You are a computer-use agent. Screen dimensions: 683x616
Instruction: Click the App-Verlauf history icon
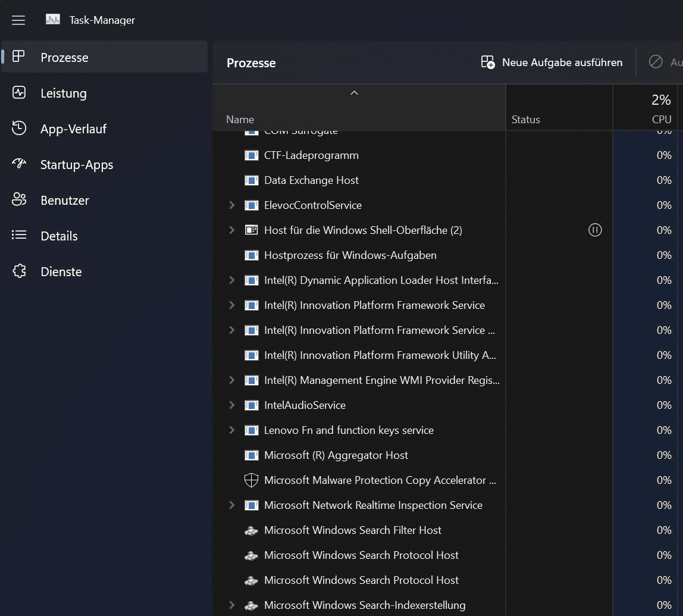[x=19, y=129]
